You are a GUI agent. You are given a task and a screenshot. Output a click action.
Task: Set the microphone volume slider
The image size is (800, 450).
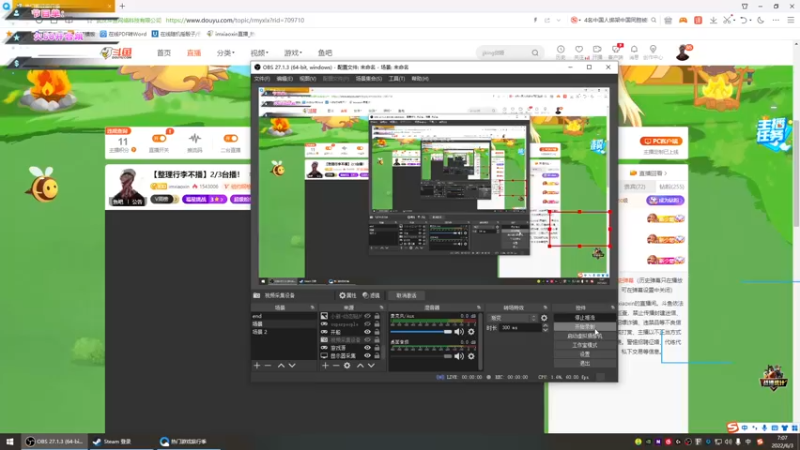[421, 332]
